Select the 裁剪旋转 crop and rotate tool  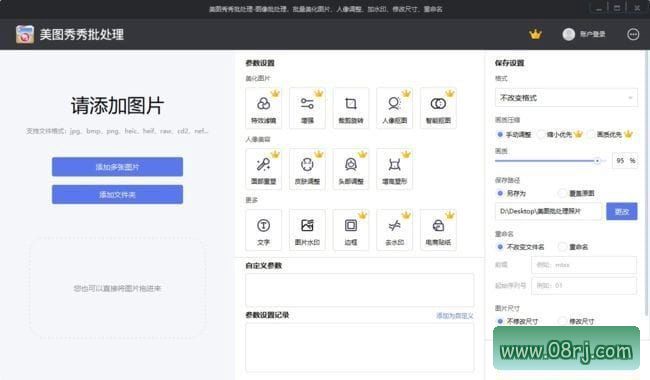351,108
